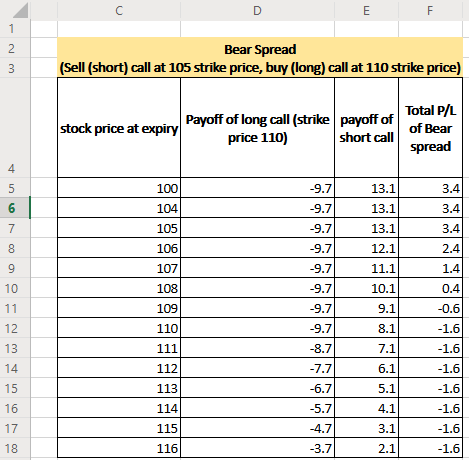
Task: Select total P/L cell 0.4
Action: click(430, 288)
